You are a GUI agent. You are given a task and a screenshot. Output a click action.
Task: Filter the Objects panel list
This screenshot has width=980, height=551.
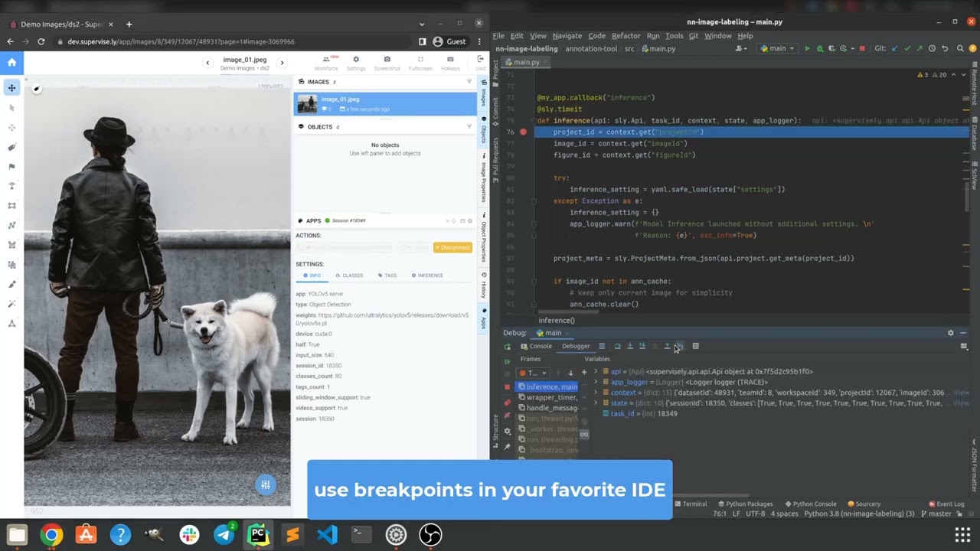pyautogui.click(x=469, y=127)
